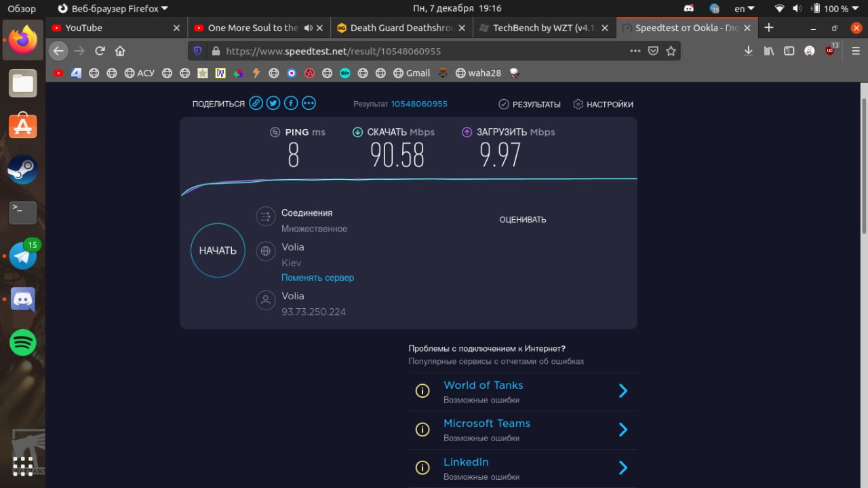Open page actions three-dot menu
This screenshot has height=488, width=868.
(x=635, y=51)
